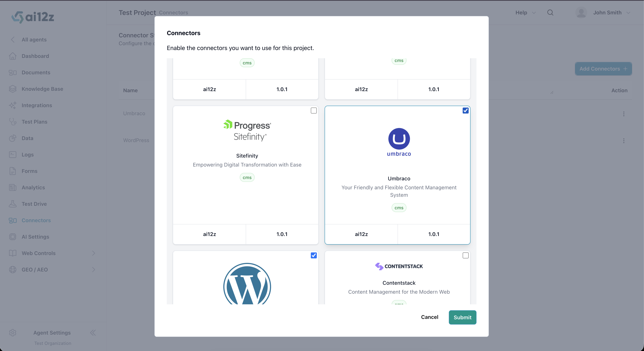
Task: Expand the GEO / AEO submenu chevron
Action: pyautogui.click(x=93, y=270)
